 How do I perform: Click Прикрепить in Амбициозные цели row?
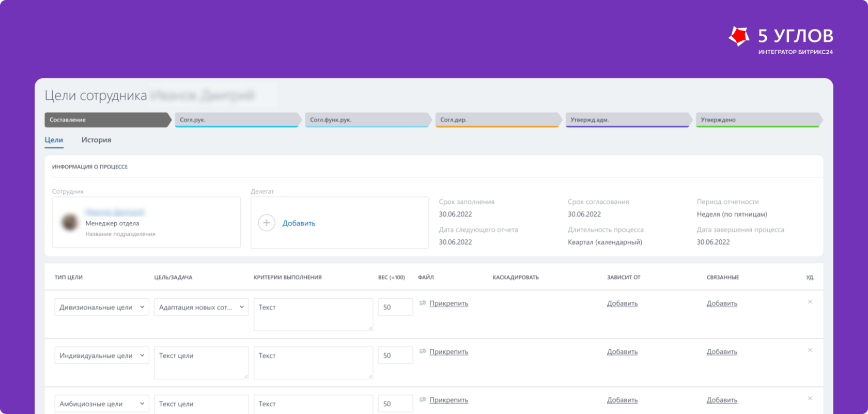(448, 400)
